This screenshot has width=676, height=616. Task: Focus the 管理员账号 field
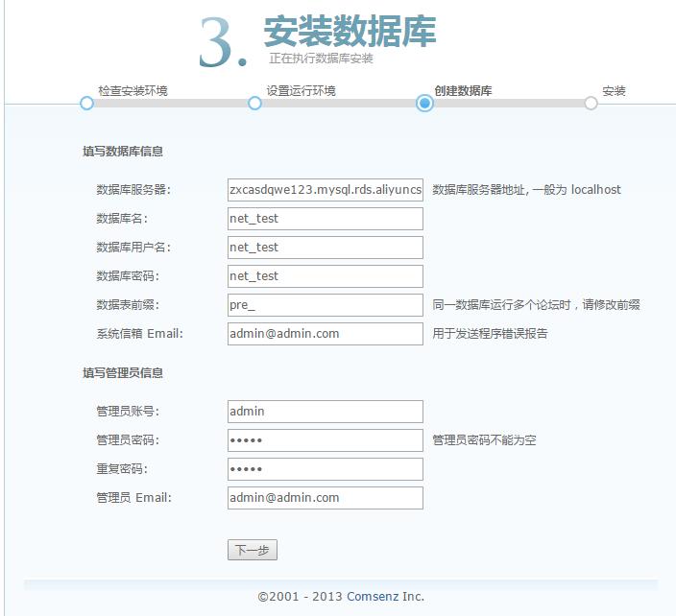pos(325,412)
